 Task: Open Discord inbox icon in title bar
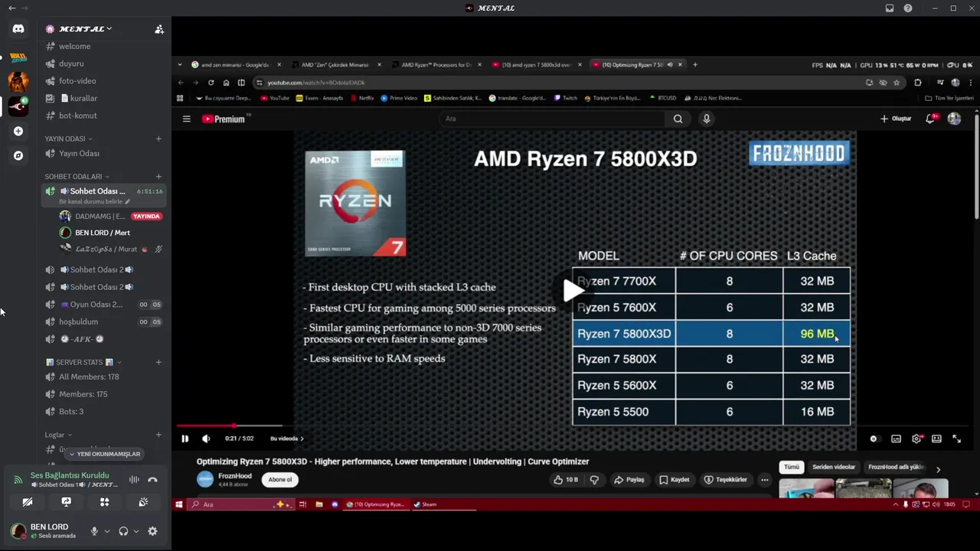tap(890, 8)
